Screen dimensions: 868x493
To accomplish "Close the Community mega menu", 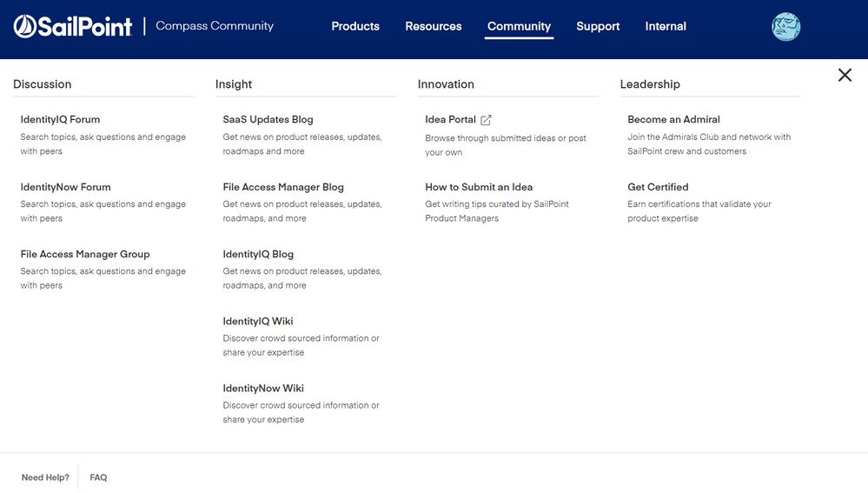I will point(845,75).
